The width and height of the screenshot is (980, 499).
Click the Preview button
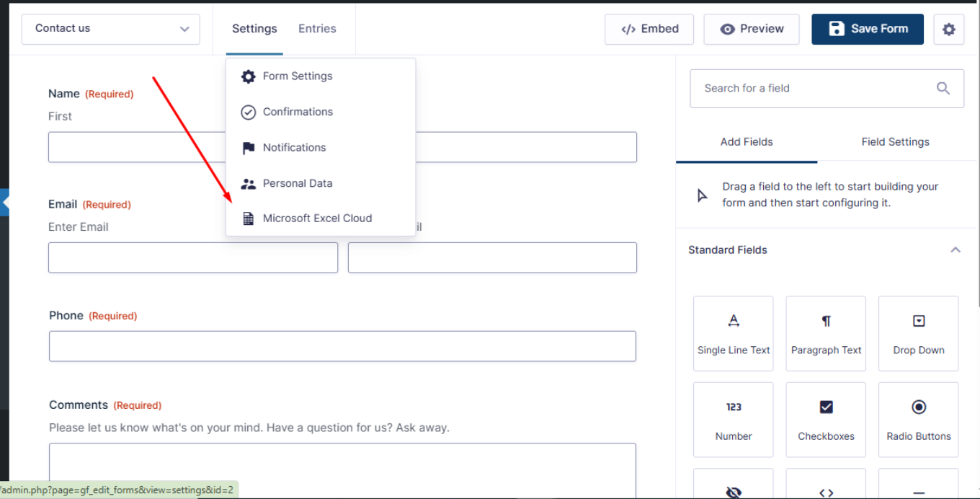tap(752, 30)
